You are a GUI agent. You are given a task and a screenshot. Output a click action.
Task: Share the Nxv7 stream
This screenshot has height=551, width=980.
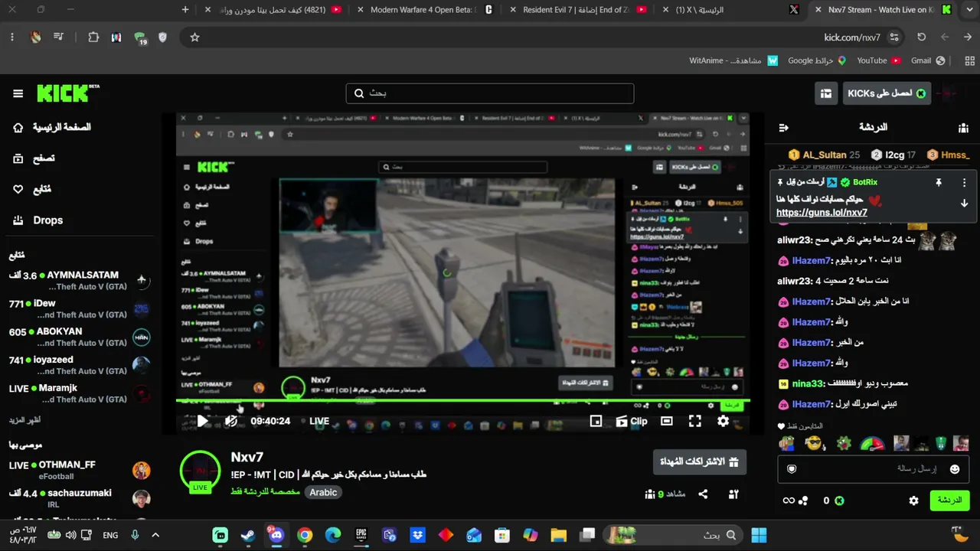point(703,494)
